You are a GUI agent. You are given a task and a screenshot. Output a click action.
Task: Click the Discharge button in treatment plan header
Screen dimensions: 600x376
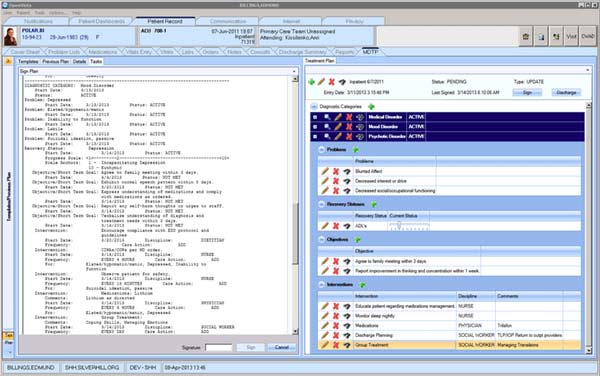click(566, 93)
